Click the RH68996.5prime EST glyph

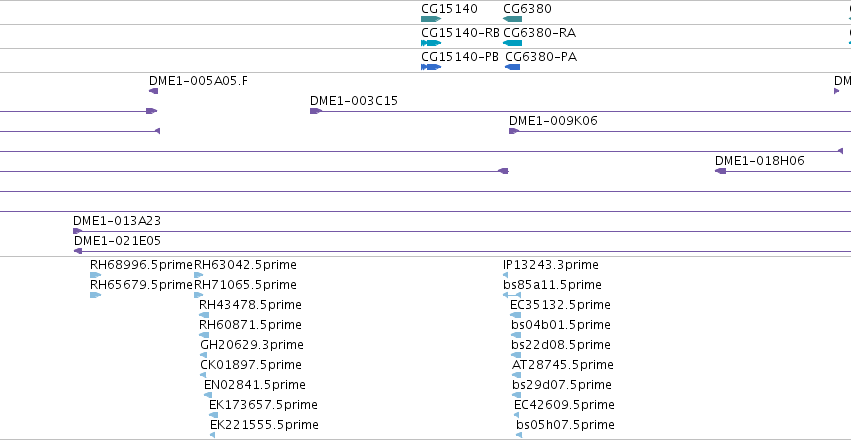click(96, 275)
